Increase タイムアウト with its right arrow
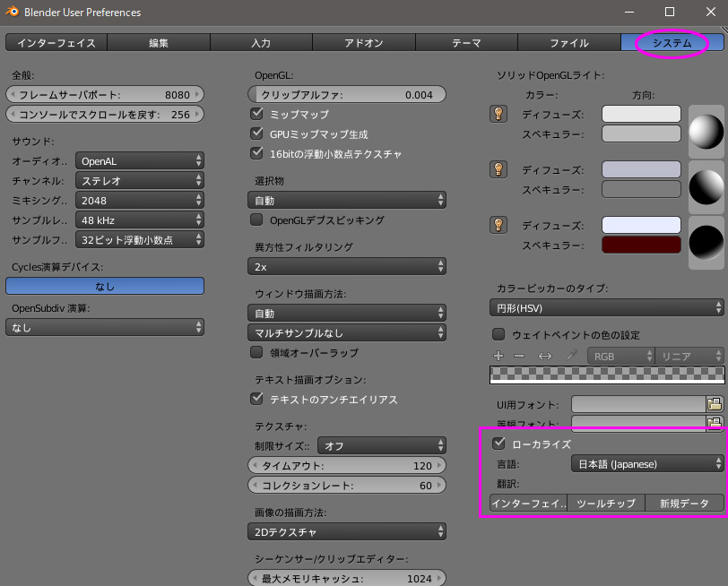 coord(439,465)
